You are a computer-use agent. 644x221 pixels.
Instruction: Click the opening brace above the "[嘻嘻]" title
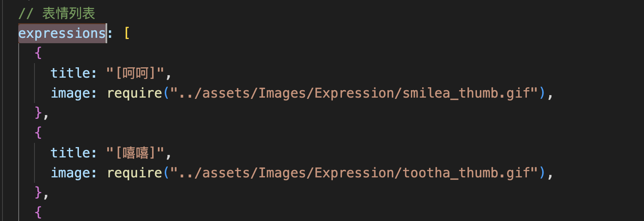tap(38, 133)
